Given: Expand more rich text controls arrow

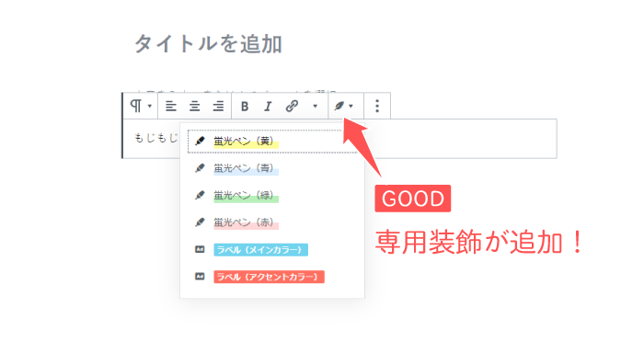Looking at the screenshot, I should [x=315, y=106].
